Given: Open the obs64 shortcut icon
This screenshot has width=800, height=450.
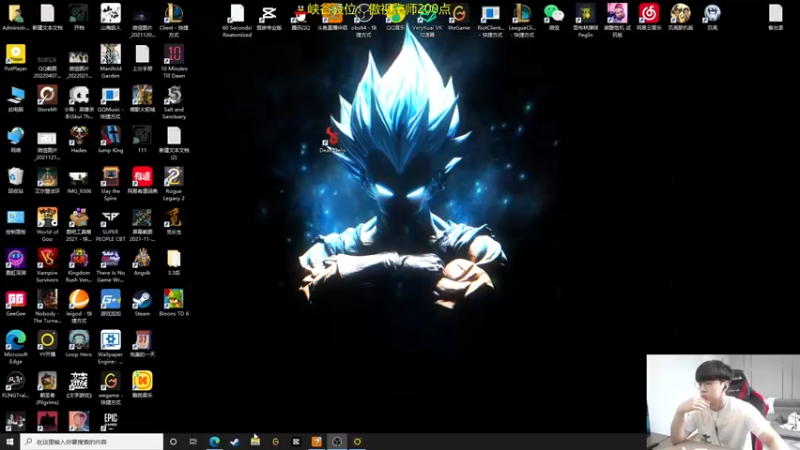Looking at the screenshot, I should 364,20.
